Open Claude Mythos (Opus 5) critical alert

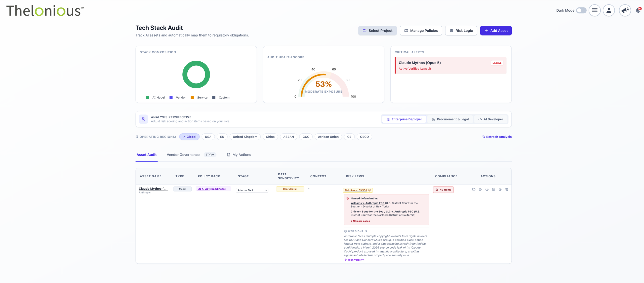[x=420, y=63]
